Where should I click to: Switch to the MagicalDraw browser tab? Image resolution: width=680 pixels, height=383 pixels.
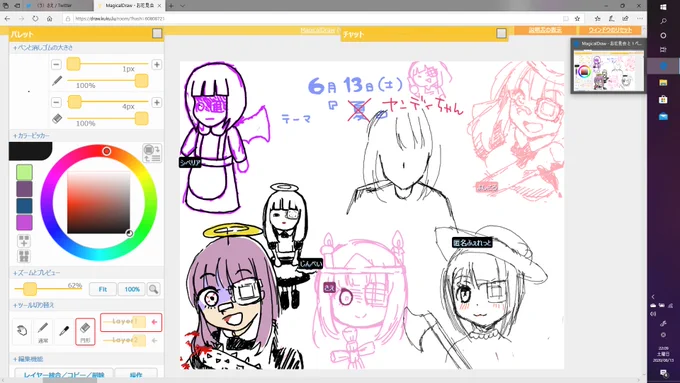[x=129, y=6]
